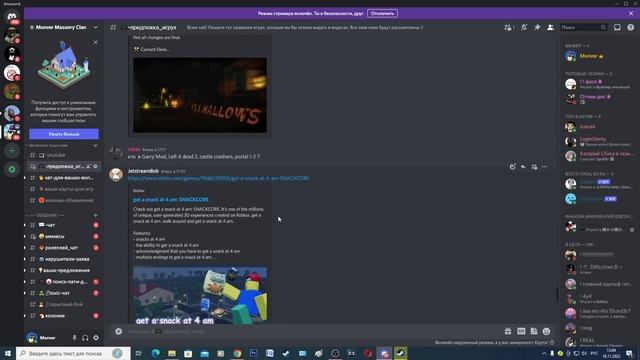Open emoji picker smiley icon
The height and width of the screenshot is (360, 640).
pyautogui.click(x=547, y=331)
